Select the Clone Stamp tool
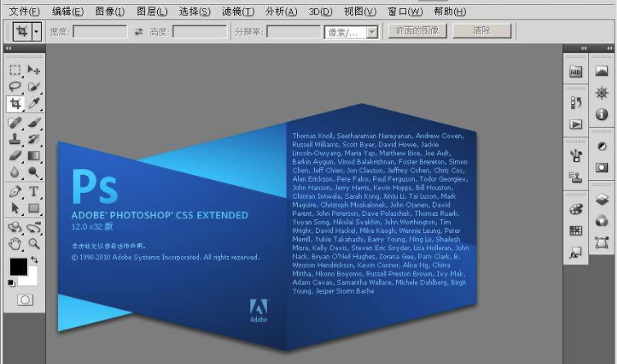This screenshot has width=617, height=364. (15, 138)
